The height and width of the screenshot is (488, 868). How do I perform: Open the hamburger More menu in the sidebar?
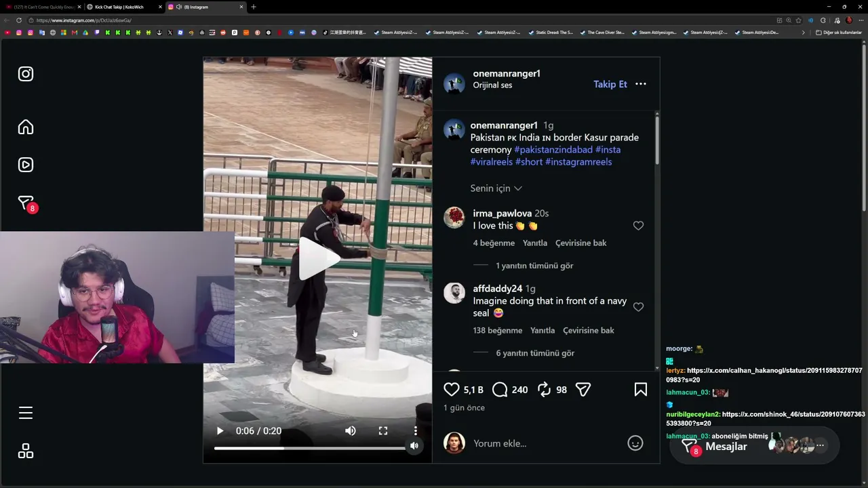pos(26,413)
